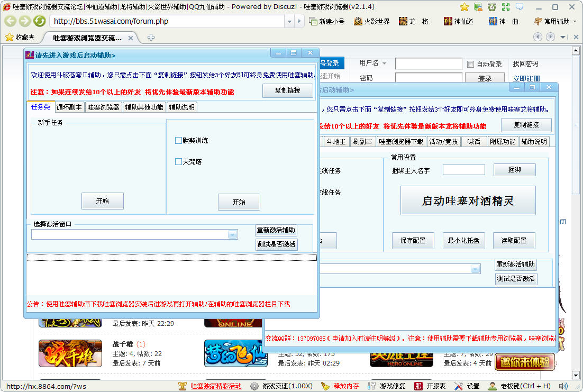Open the 新建小号 toolbar item
Image resolution: width=583 pixels, height=392 pixels.
pos(327,21)
